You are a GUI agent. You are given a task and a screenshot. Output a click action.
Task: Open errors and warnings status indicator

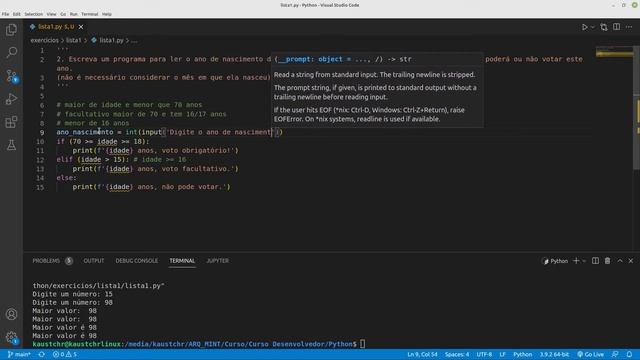click(x=64, y=354)
